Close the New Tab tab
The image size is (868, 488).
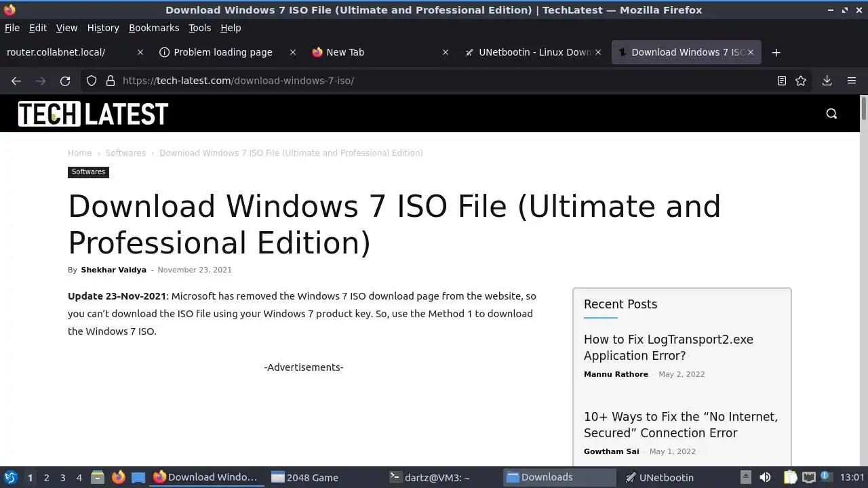coord(446,52)
